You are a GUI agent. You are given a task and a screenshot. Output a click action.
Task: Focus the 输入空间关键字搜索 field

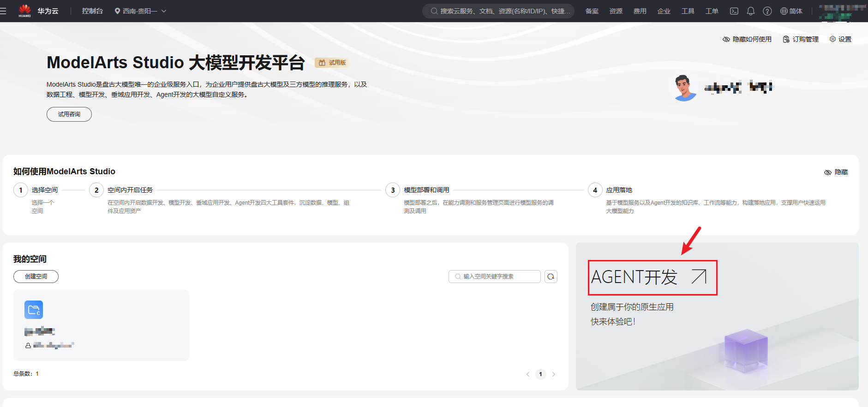point(495,277)
